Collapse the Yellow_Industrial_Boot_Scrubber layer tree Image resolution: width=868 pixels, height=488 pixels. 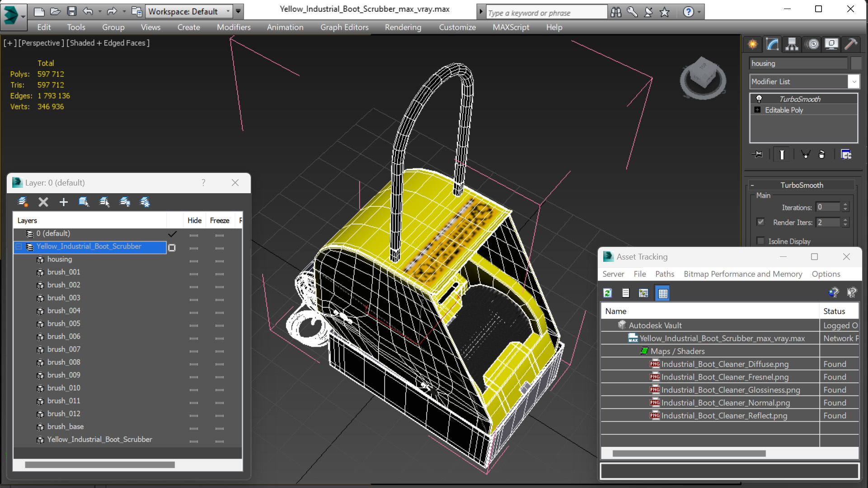(x=19, y=246)
